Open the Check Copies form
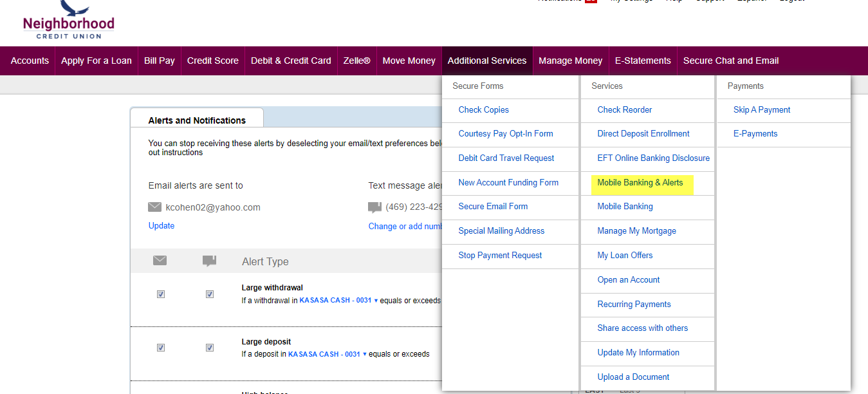868x394 pixels. tap(484, 109)
